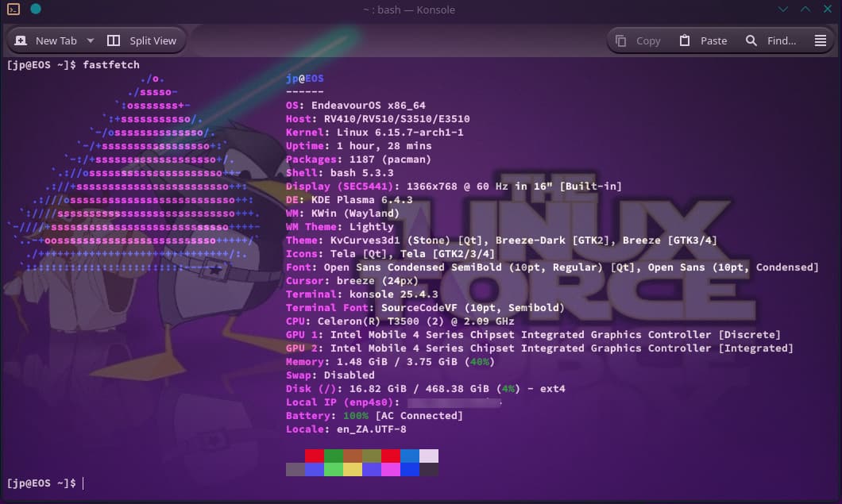Maximize the Konsole window
This screenshot has width=842, height=504.
[805, 9]
